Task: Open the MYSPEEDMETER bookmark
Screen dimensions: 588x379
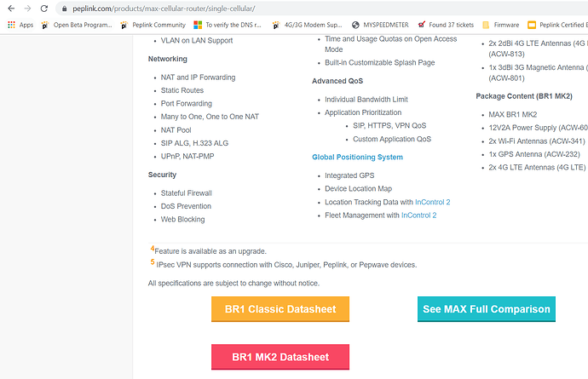Action: tap(380, 25)
